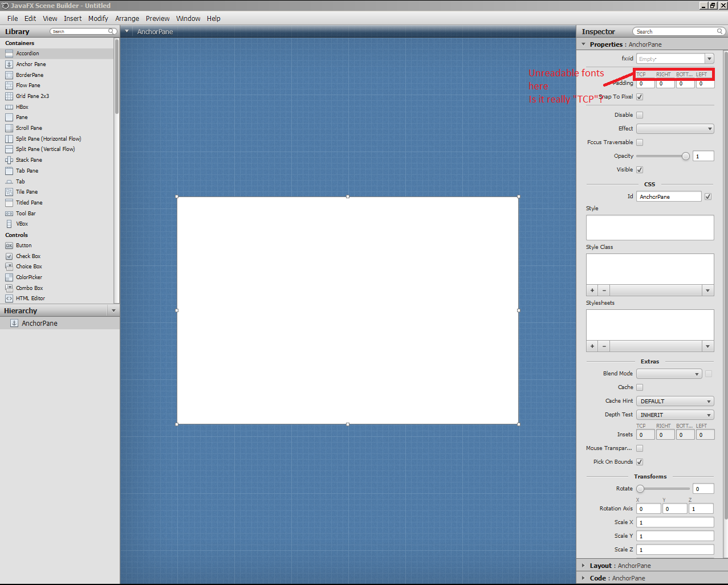The width and height of the screenshot is (728, 585).
Task: Pick the Tab Pane library icon
Action: point(9,171)
